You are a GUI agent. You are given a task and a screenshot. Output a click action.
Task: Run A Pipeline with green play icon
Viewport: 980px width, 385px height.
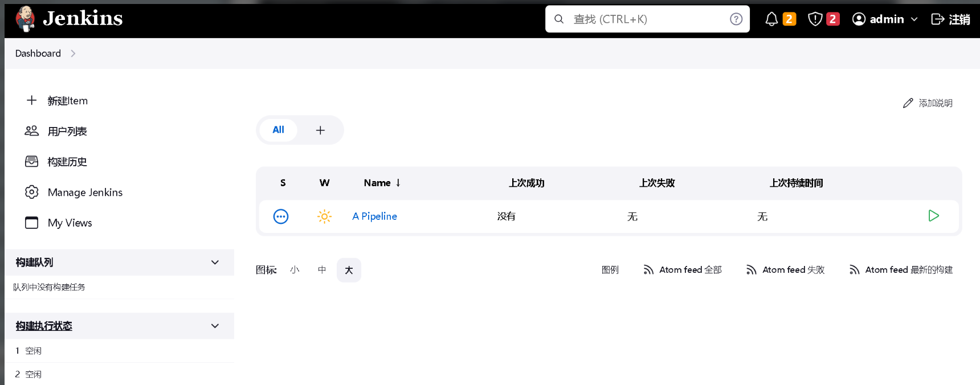point(933,216)
